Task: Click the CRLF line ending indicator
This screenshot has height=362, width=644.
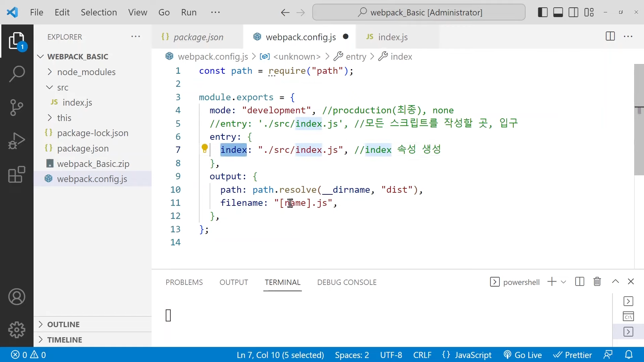Action: tap(422, 355)
